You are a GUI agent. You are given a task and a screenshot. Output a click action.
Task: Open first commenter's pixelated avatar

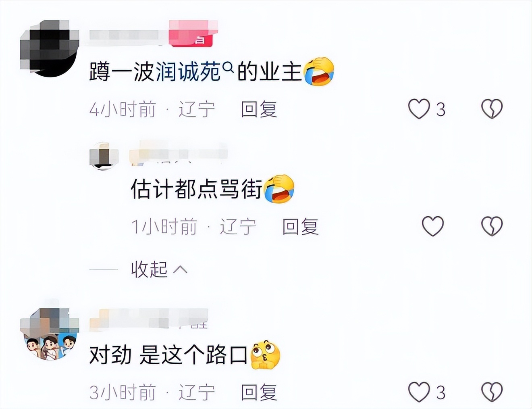click(x=49, y=48)
